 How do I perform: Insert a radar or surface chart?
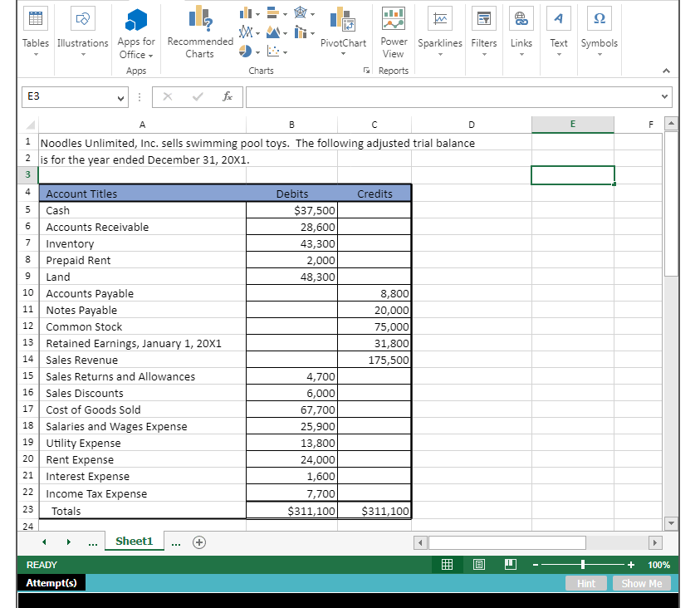301,12
